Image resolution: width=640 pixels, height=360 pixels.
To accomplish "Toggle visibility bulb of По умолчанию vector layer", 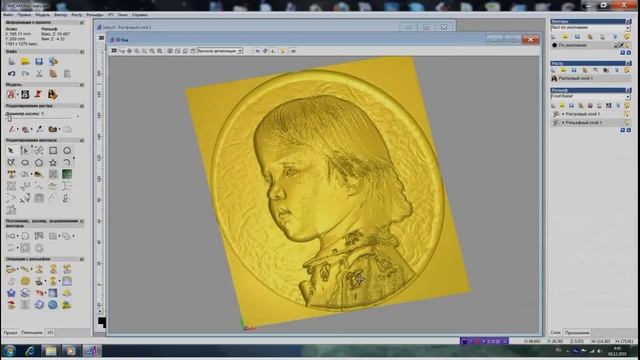I will 628,45.
